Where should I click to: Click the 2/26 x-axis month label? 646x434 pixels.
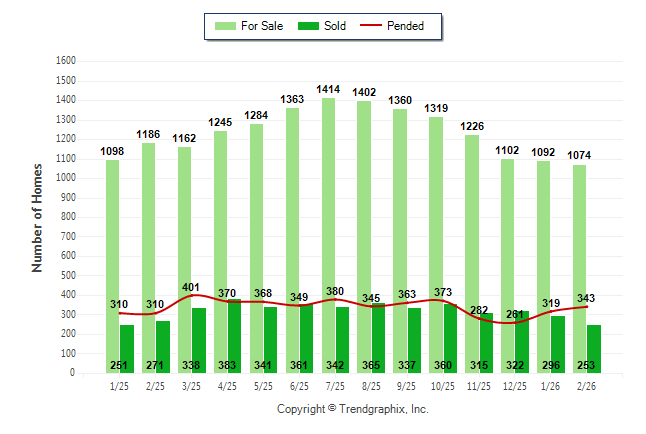pyautogui.click(x=587, y=386)
